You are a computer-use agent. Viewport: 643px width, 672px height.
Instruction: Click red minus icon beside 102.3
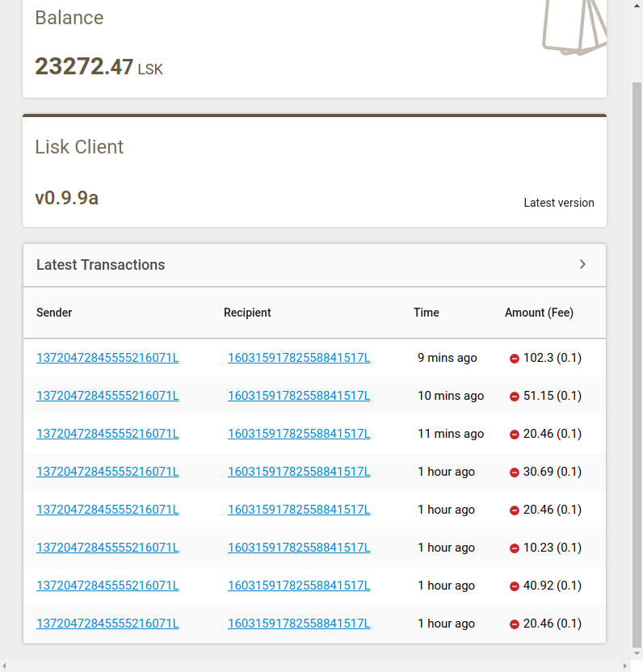tap(515, 359)
